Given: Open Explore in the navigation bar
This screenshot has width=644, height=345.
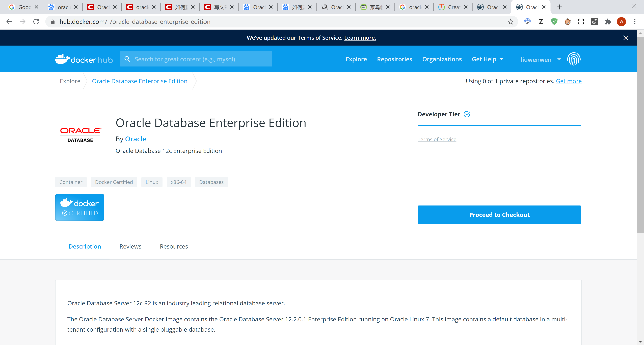Looking at the screenshot, I should point(356,59).
